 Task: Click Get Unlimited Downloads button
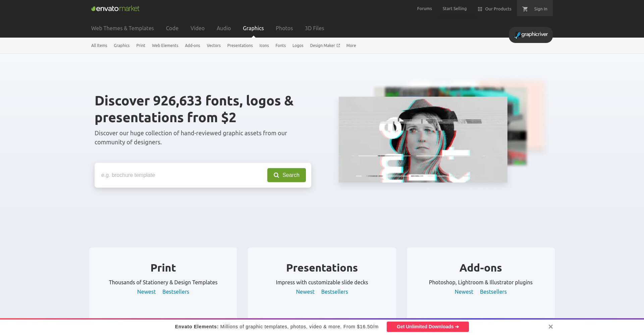tap(428, 327)
